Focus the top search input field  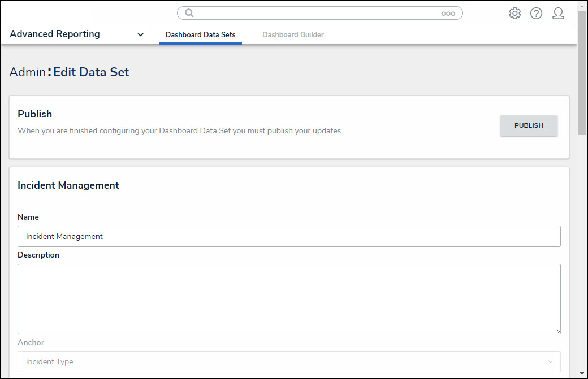pos(317,13)
